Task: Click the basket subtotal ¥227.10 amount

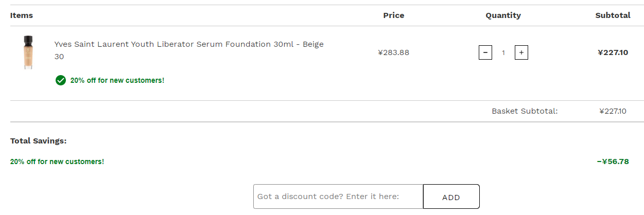Action: pyautogui.click(x=613, y=111)
